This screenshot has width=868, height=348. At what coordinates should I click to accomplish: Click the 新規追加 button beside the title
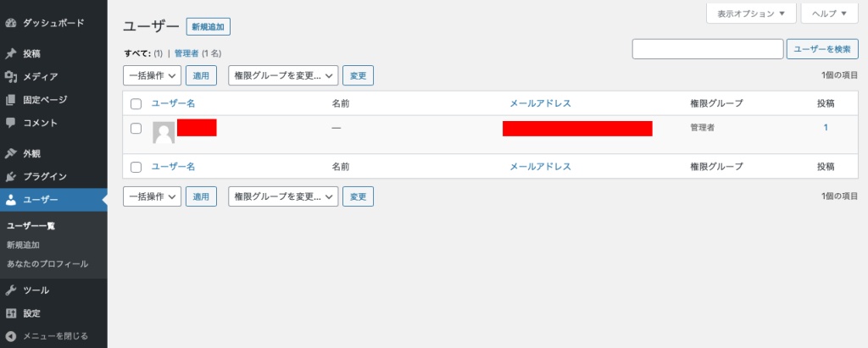[x=209, y=26]
